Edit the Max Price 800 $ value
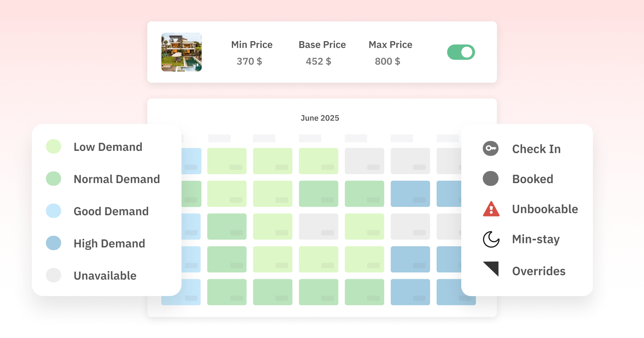 coord(387,61)
